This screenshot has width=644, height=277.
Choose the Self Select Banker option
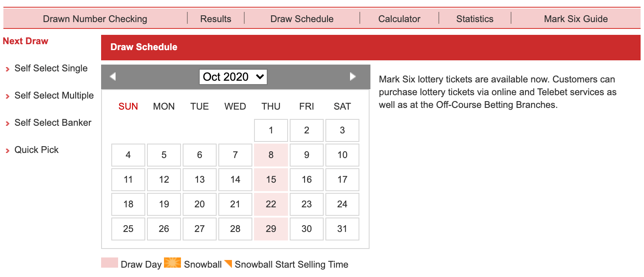click(53, 123)
